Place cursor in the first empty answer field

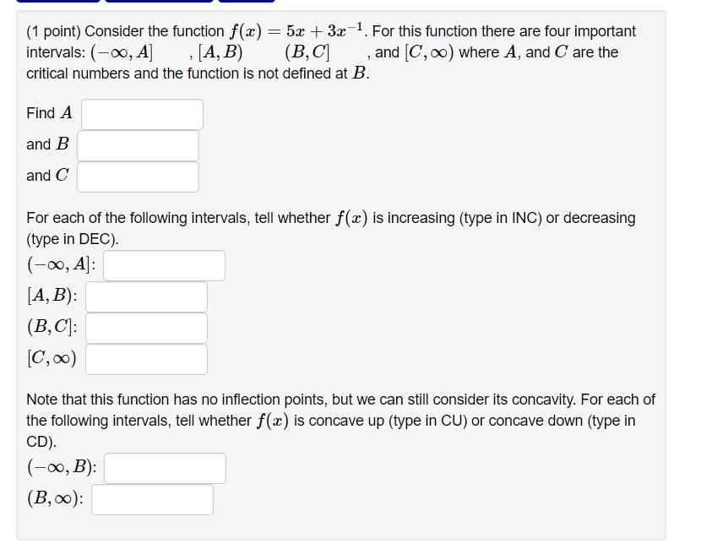click(141, 114)
